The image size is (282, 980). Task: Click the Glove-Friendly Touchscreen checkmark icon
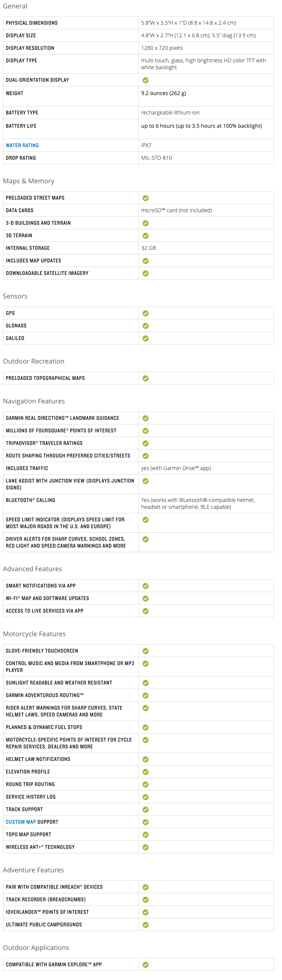pyautogui.click(x=145, y=651)
